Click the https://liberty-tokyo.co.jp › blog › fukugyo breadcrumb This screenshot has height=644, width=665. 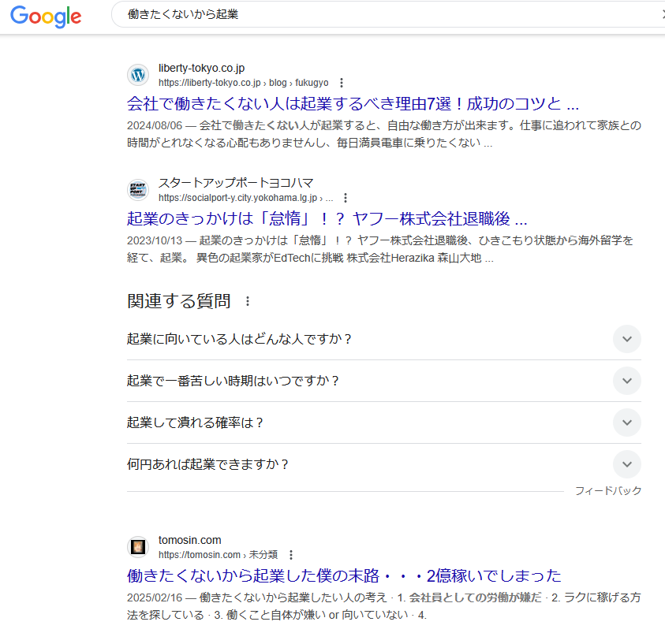tap(244, 83)
